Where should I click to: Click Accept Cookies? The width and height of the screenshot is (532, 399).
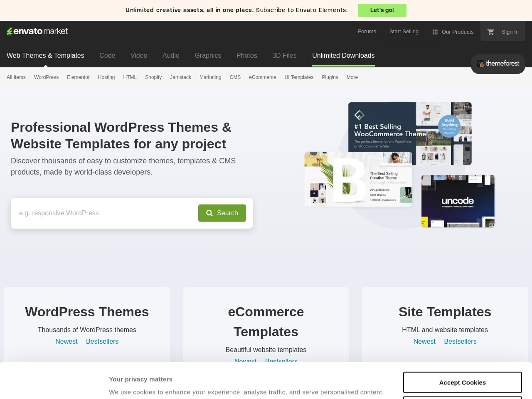[462, 382]
